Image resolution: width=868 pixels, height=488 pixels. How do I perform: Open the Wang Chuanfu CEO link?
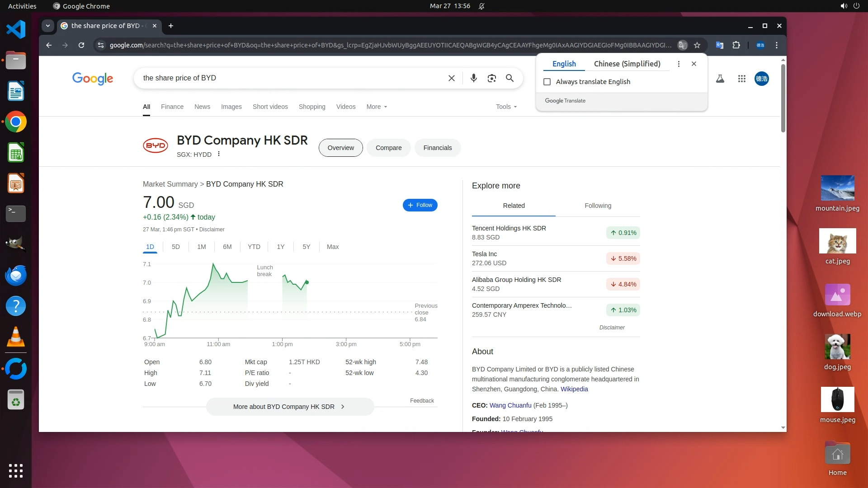(x=510, y=405)
